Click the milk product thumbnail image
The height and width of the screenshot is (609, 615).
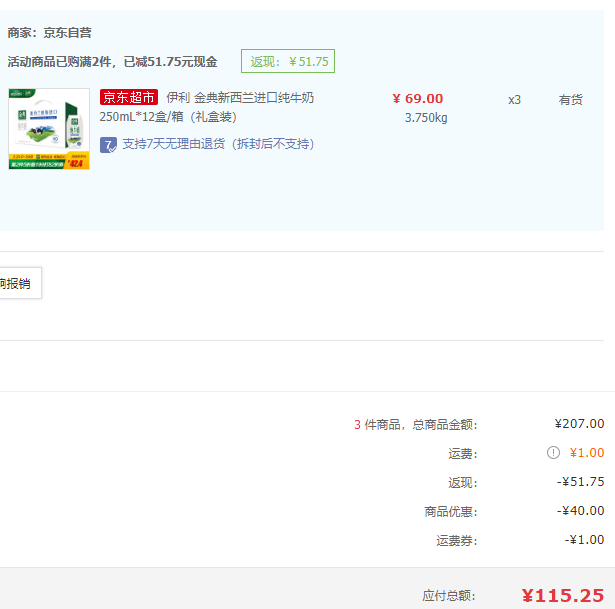49,129
